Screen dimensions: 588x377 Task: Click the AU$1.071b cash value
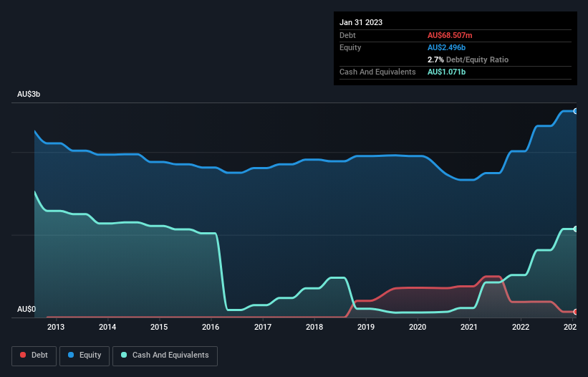[x=446, y=72]
